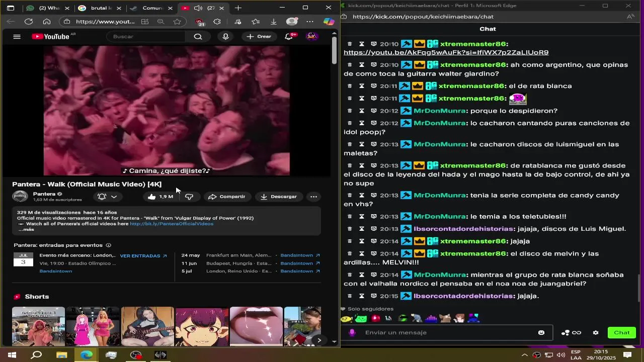The width and height of the screenshot is (644, 362).
Task: Insert the purple equalizer bars emote
Action: click(431, 318)
